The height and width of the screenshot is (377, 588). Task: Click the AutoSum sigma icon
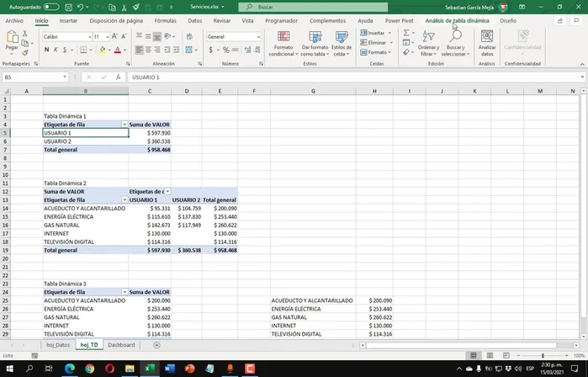(x=406, y=33)
